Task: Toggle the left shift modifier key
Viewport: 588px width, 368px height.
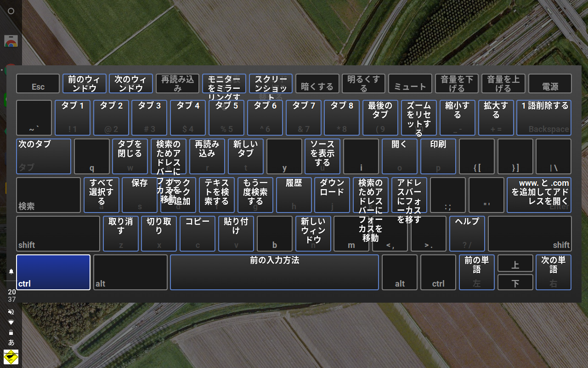Action: (x=58, y=234)
